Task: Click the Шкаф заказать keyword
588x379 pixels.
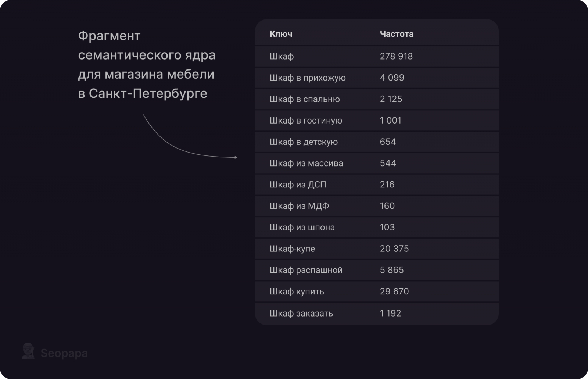Action: (x=301, y=313)
